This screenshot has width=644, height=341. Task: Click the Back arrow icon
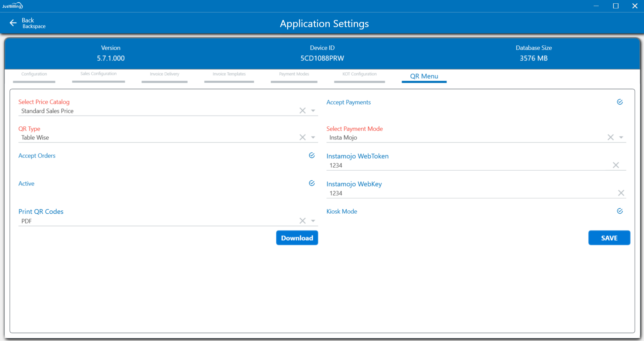(x=13, y=23)
